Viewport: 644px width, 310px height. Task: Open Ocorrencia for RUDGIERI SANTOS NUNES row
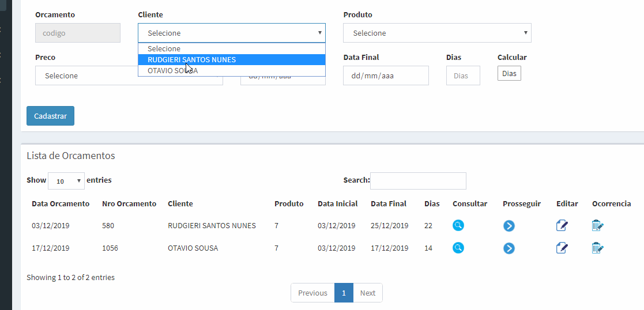pyautogui.click(x=598, y=225)
